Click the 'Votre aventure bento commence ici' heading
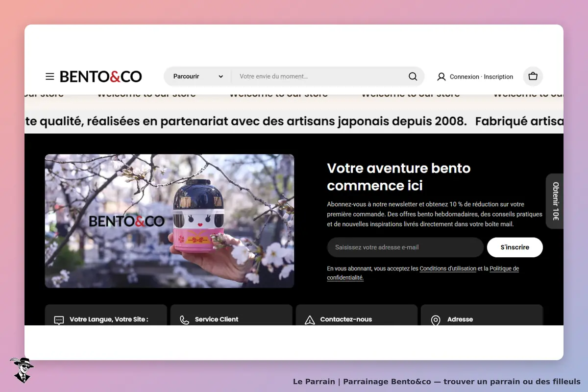The height and width of the screenshot is (392, 588). point(399,177)
